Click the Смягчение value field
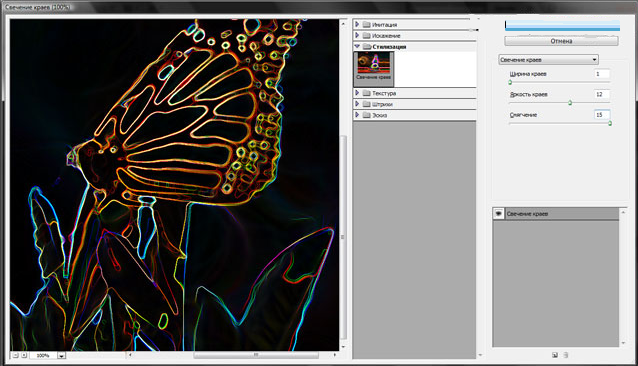The image size is (638, 366). click(602, 115)
